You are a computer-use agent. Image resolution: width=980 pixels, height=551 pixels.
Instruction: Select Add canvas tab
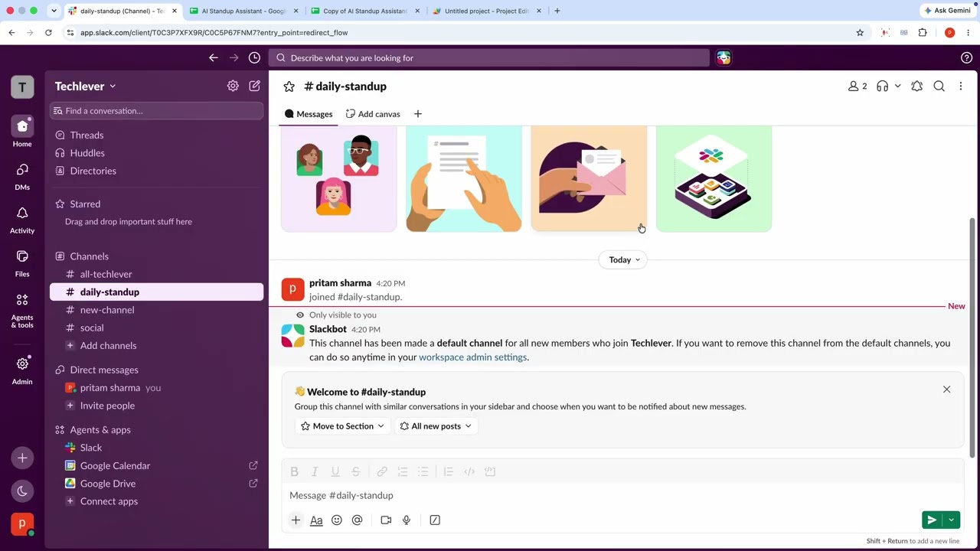[x=373, y=114]
